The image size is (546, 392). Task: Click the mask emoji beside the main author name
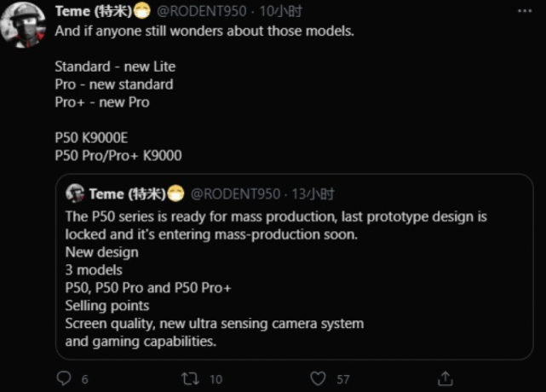[142, 11]
